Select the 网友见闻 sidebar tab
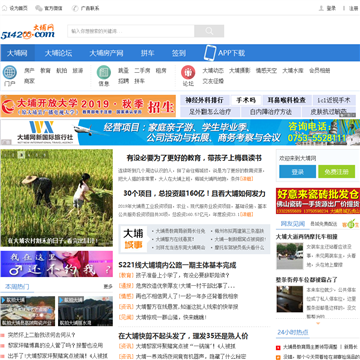This screenshot has width=360, height=360. pyautogui.click(x=293, y=224)
